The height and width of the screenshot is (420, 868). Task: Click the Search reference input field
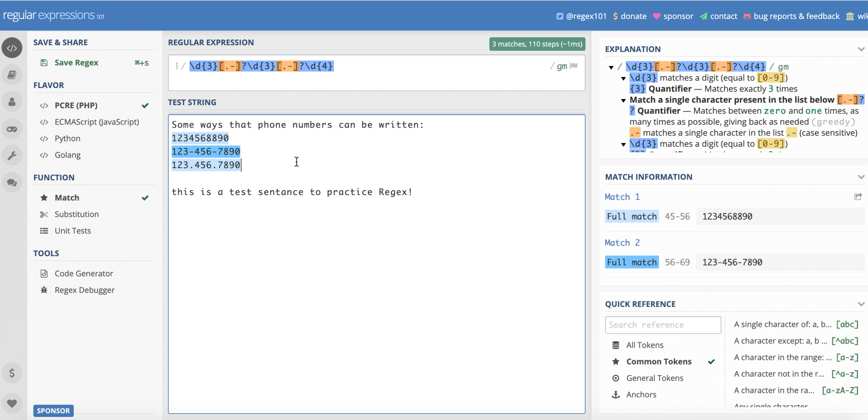tap(662, 324)
